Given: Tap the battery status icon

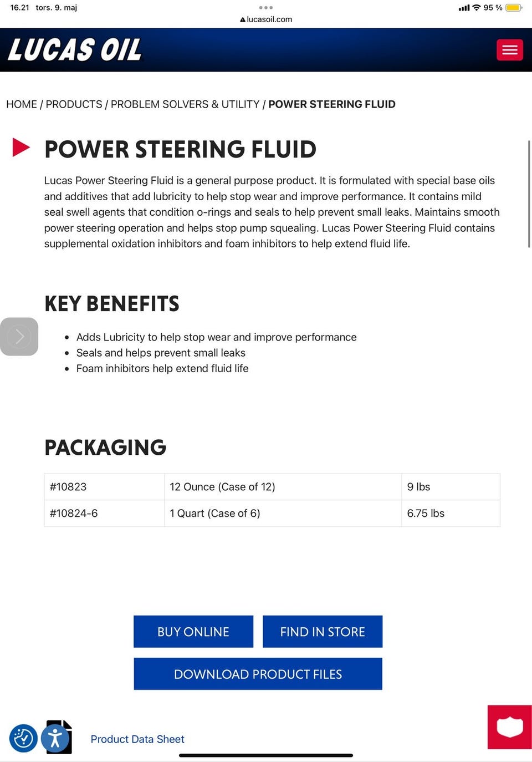Looking at the screenshot, I should [x=513, y=8].
